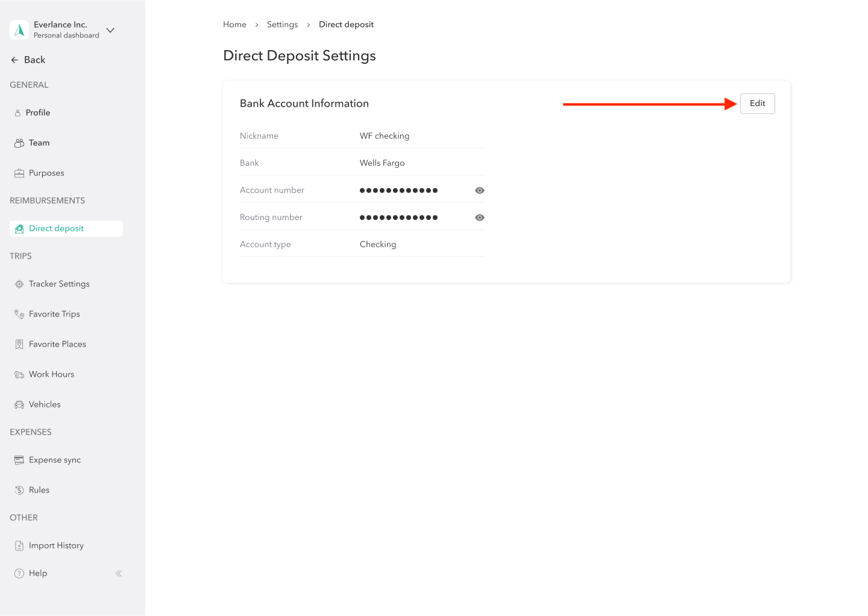This screenshot has height=616, width=868.
Task: Reveal the hidden account number
Action: [x=479, y=190]
